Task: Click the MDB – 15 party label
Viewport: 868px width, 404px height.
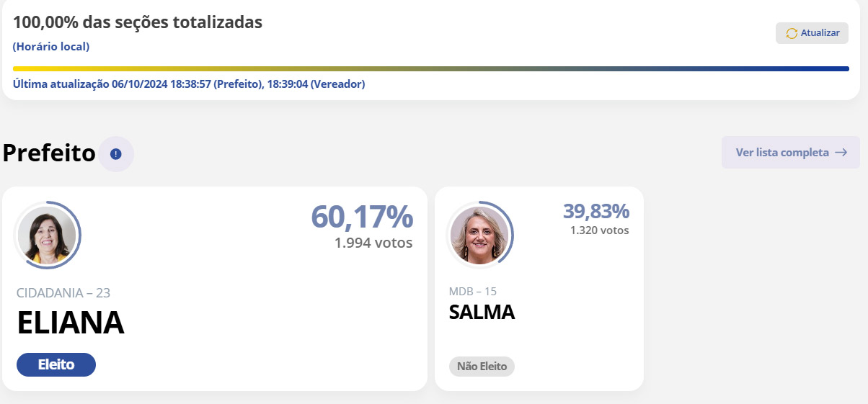Action: pos(472,292)
